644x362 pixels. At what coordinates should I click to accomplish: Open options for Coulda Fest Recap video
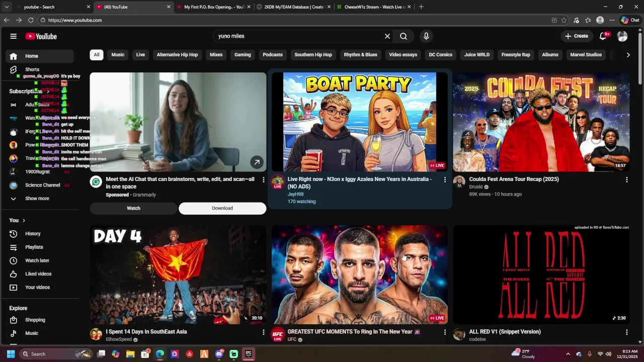click(x=626, y=179)
